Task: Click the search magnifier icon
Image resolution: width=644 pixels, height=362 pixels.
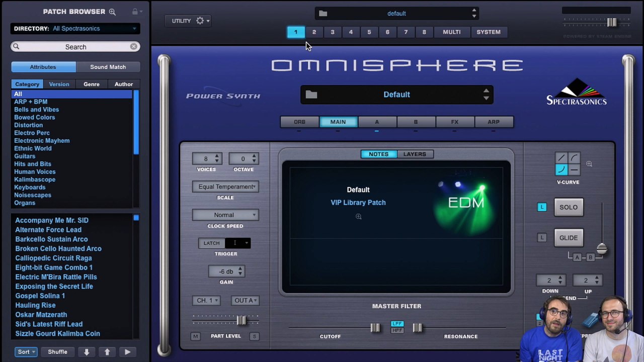Action: 16,46
